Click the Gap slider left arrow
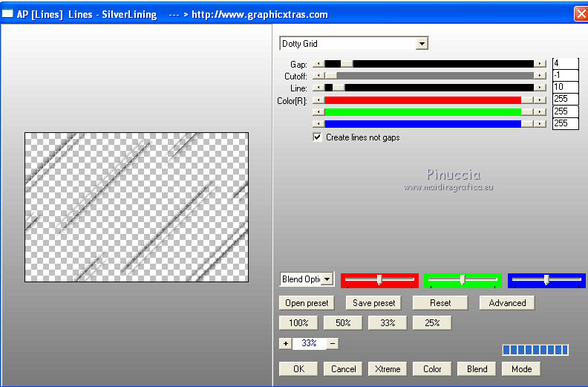 coord(318,64)
